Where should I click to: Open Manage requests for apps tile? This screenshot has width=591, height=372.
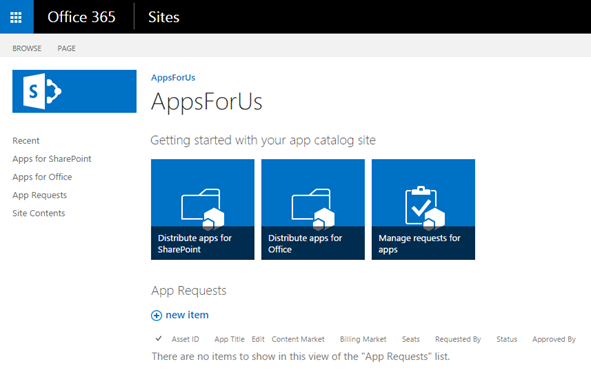point(423,209)
